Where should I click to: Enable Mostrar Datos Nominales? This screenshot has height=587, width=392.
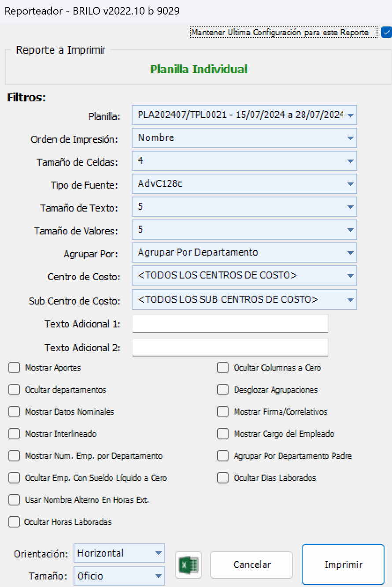tap(14, 412)
